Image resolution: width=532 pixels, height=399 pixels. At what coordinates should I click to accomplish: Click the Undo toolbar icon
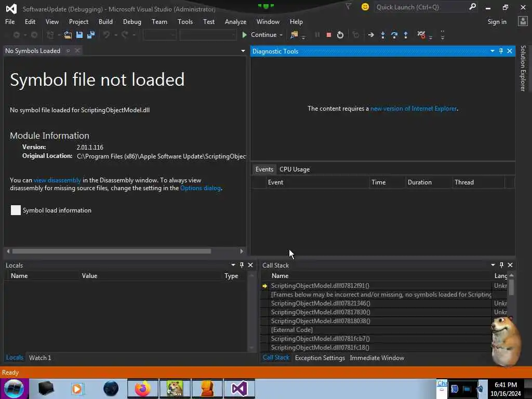tap(106, 35)
